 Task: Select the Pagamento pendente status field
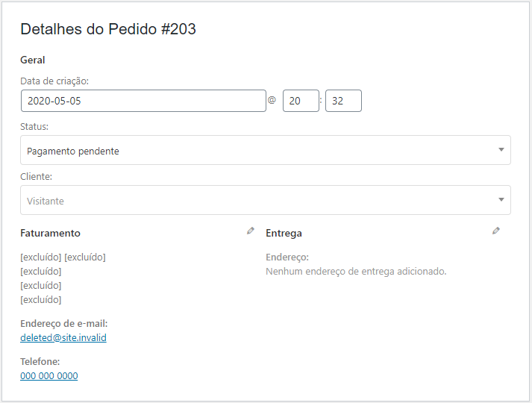[x=266, y=150]
